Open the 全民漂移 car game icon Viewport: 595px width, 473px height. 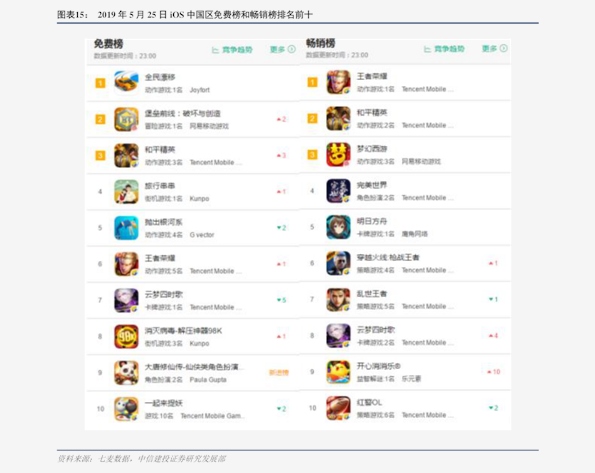(x=126, y=83)
